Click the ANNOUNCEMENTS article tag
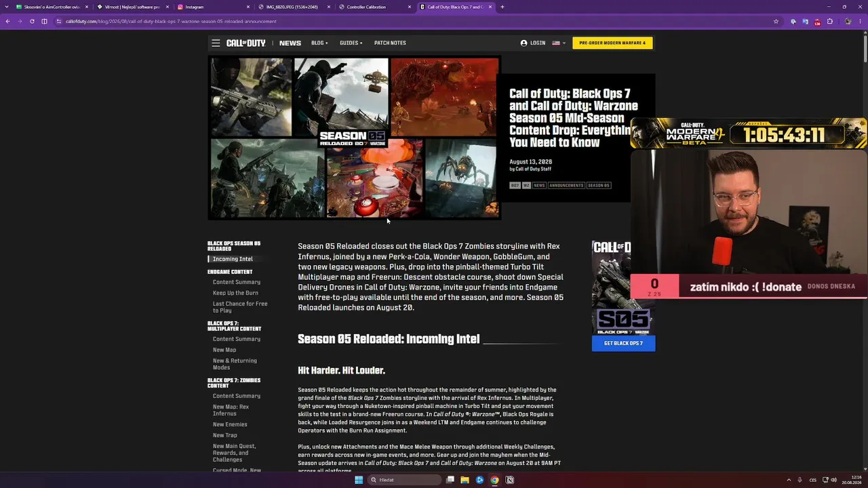The width and height of the screenshot is (868, 488). pos(566,185)
